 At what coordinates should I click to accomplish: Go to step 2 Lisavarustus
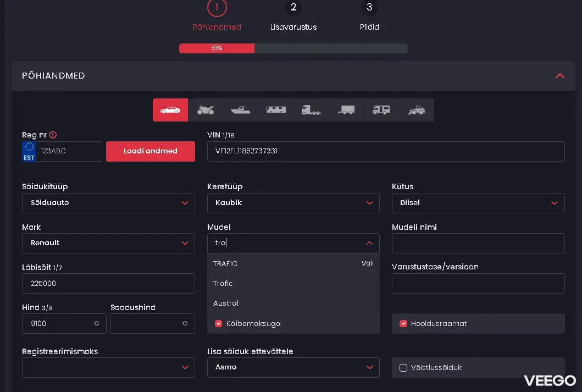(x=293, y=8)
